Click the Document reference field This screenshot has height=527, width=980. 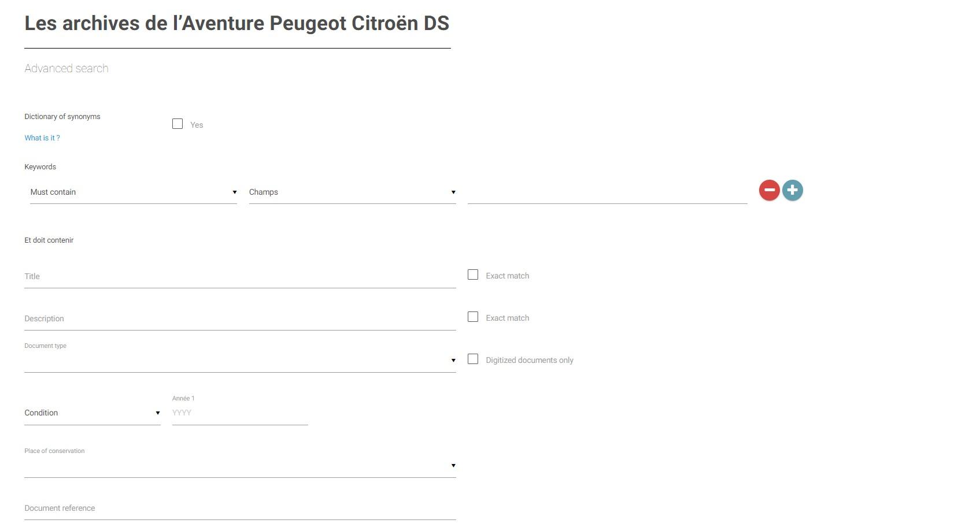pyautogui.click(x=239, y=509)
